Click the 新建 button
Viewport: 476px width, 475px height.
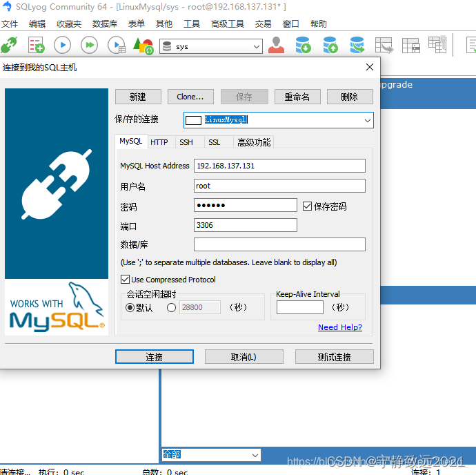click(138, 97)
